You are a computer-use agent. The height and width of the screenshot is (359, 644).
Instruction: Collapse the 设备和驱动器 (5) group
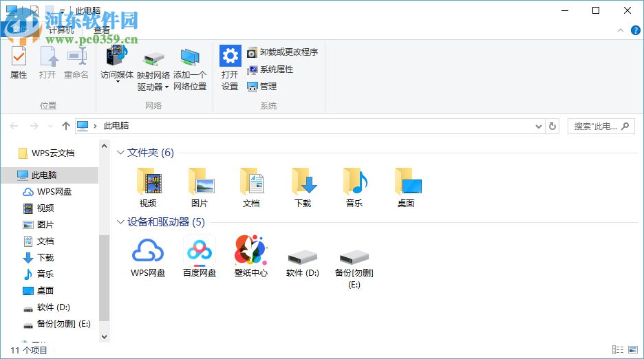(120, 222)
